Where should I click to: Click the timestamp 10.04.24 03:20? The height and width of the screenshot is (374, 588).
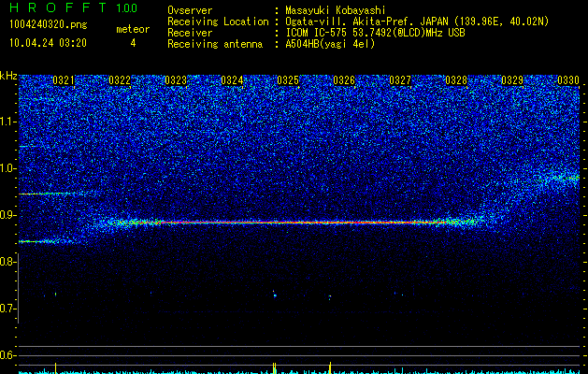point(48,43)
